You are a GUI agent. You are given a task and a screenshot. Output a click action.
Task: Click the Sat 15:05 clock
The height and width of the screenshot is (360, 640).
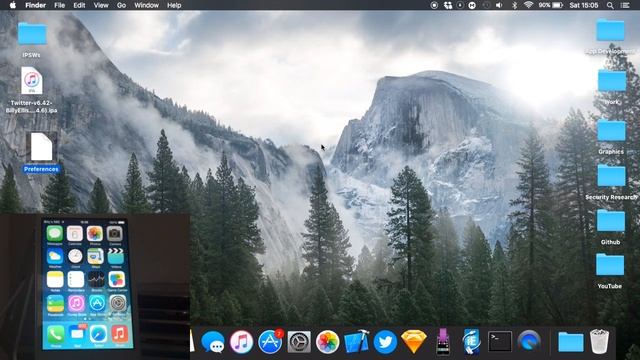point(584,5)
